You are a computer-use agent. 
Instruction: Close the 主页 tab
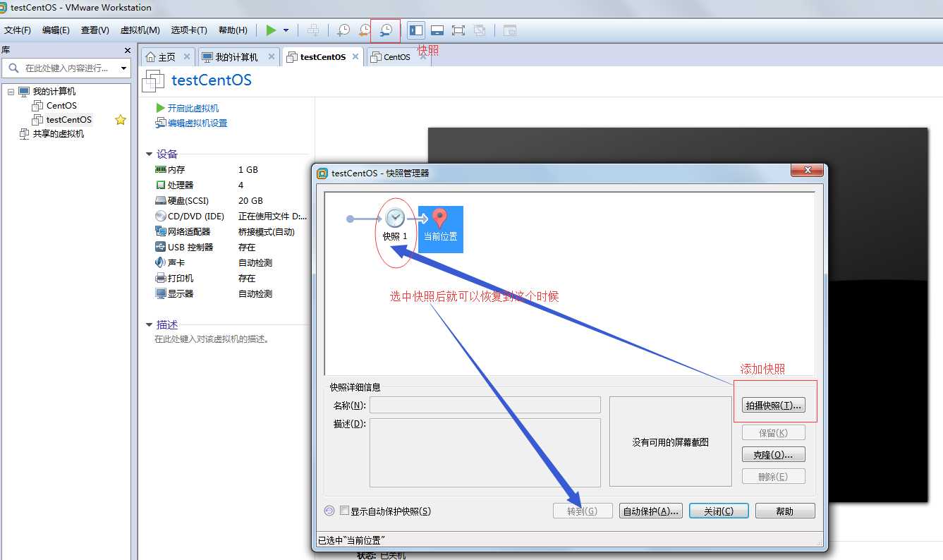point(187,56)
